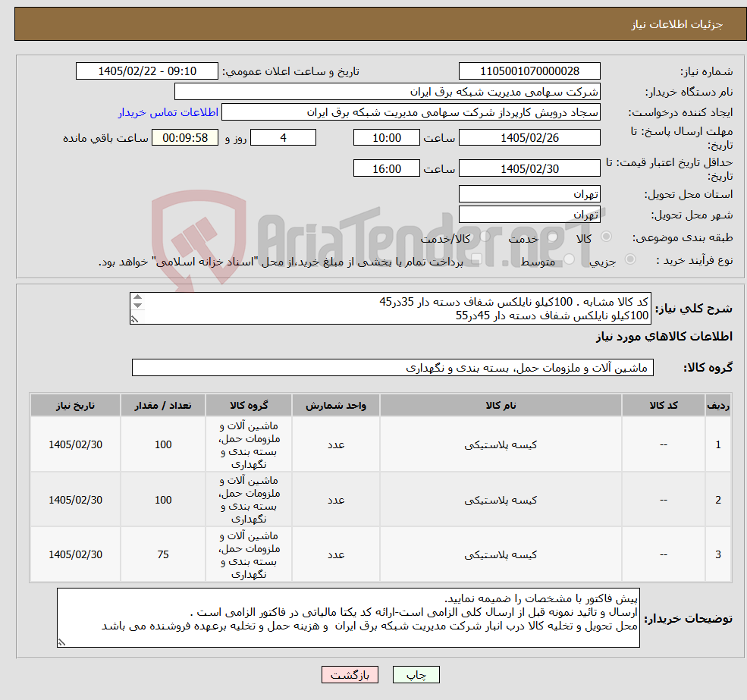The width and height of the screenshot is (747, 700).
Task: Click the بازگشت (back) button
Action: (x=350, y=675)
